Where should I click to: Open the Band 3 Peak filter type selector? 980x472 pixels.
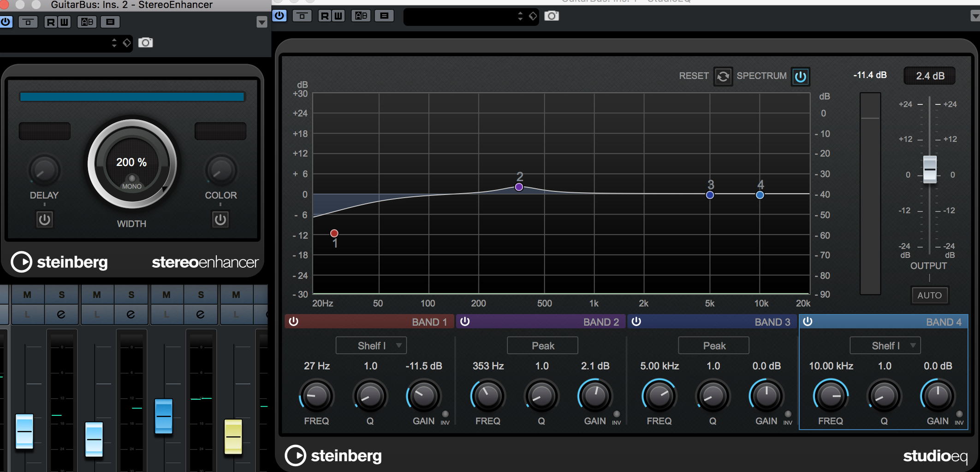pos(714,346)
